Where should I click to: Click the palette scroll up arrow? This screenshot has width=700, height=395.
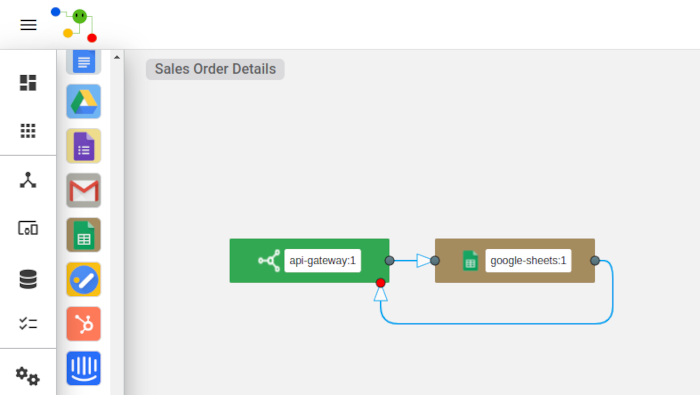point(117,57)
